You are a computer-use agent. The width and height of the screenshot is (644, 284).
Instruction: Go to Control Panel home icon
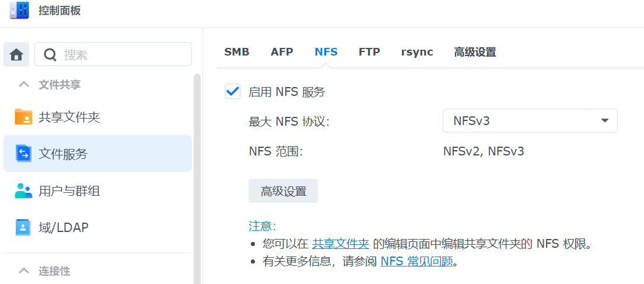pyautogui.click(x=16, y=54)
